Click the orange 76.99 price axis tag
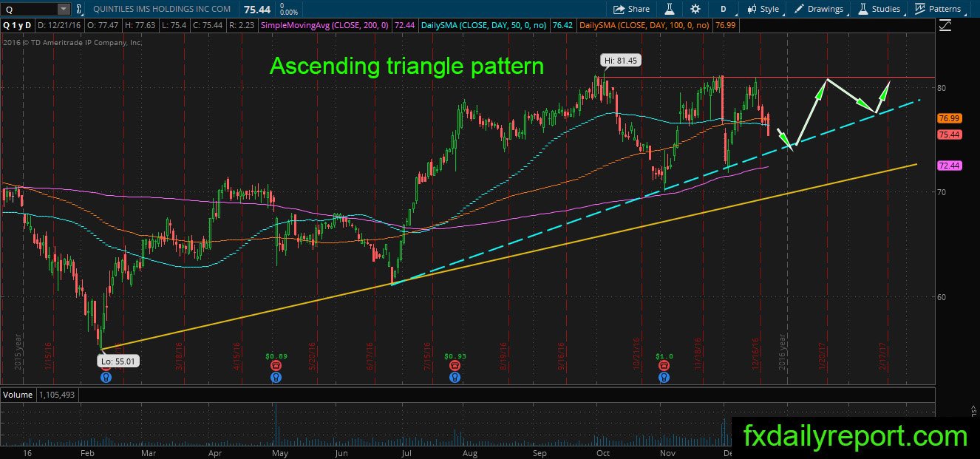The height and width of the screenshot is (459, 980). tap(948, 118)
